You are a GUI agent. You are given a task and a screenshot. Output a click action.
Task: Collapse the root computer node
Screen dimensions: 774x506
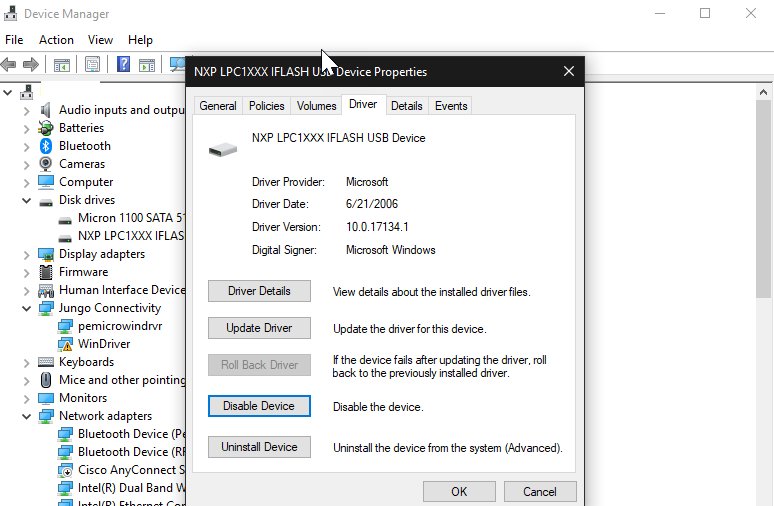click(7, 92)
